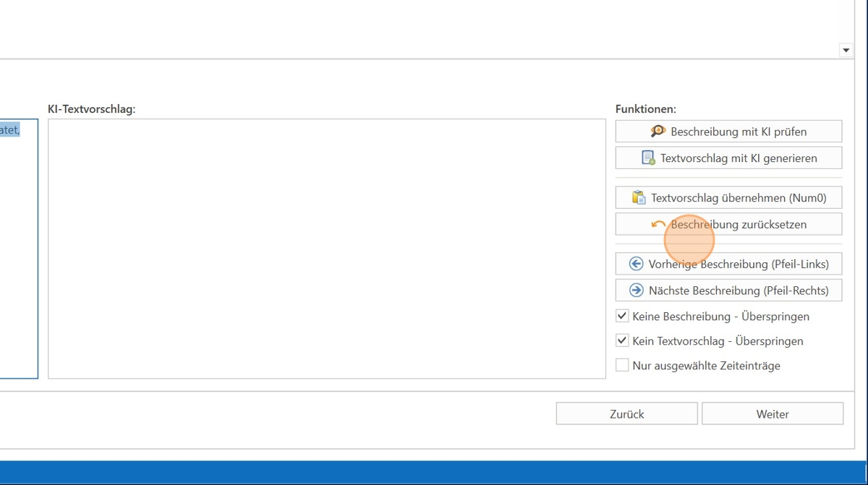Uncheck Keine Beschreibung - Überspringen
This screenshot has width=868, height=485.
click(622, 317)
